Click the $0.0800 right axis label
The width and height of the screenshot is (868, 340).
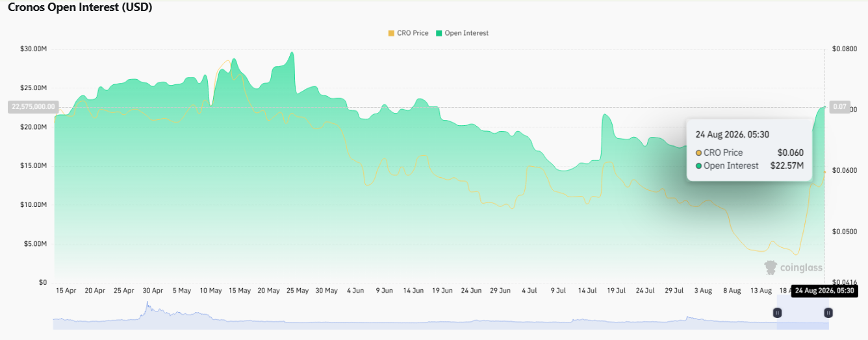click(845, 49)
